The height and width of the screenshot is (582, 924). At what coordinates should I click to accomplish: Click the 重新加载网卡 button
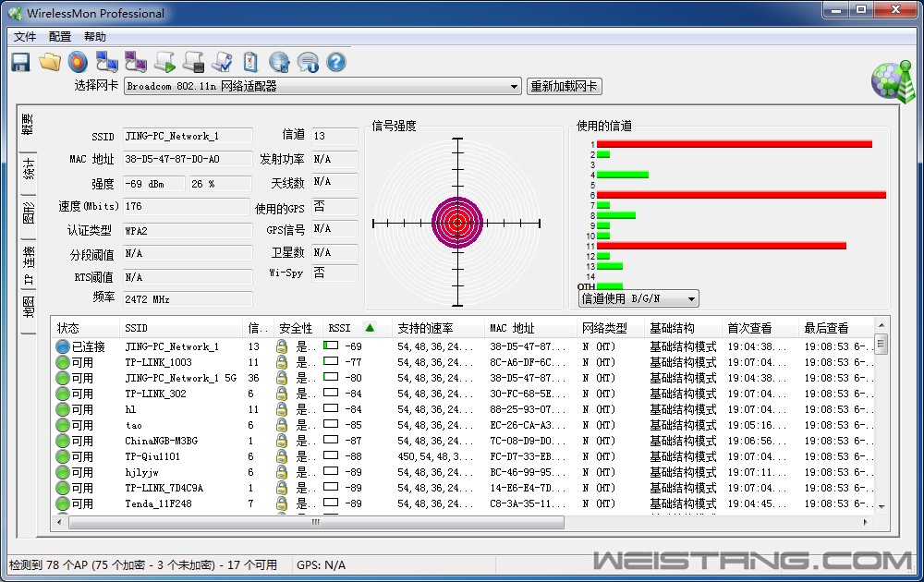point(564,86)
